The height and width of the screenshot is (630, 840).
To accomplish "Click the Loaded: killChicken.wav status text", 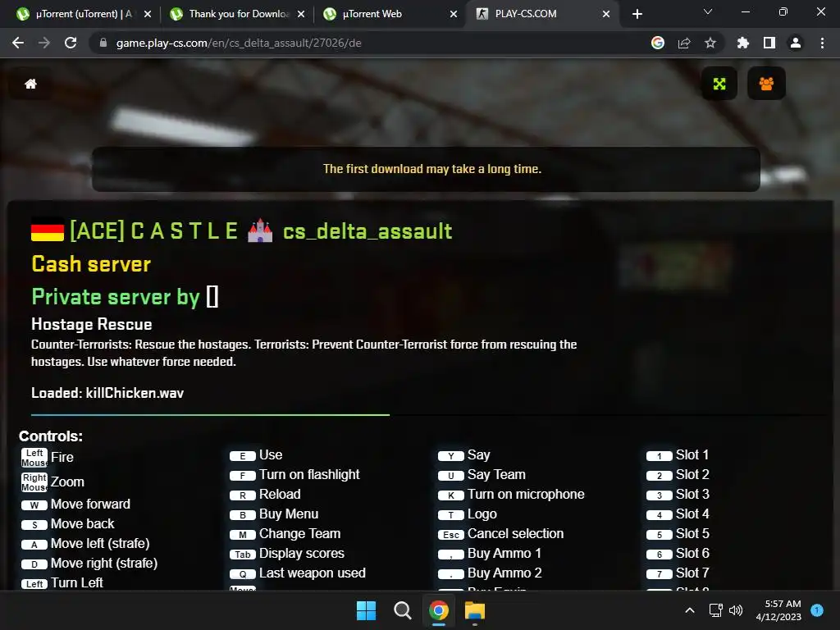I will point(107,393).
